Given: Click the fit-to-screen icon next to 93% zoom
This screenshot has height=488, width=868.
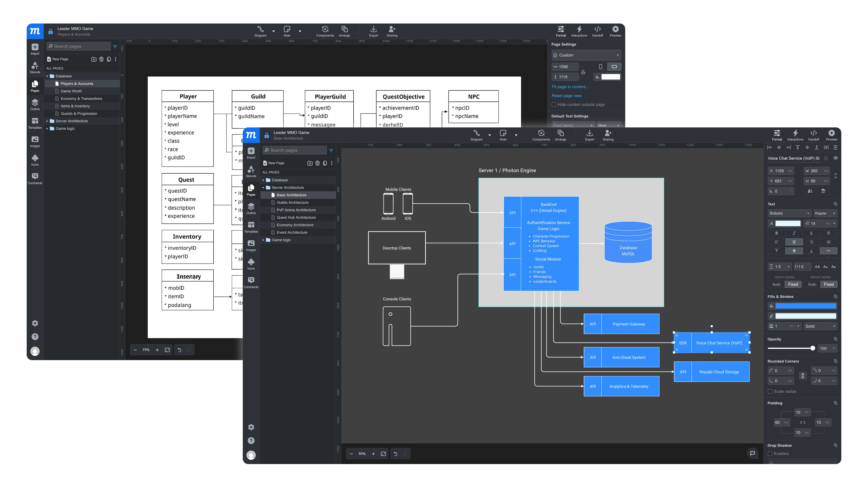Looking at the screenshot, I should [x=383, y=454].
